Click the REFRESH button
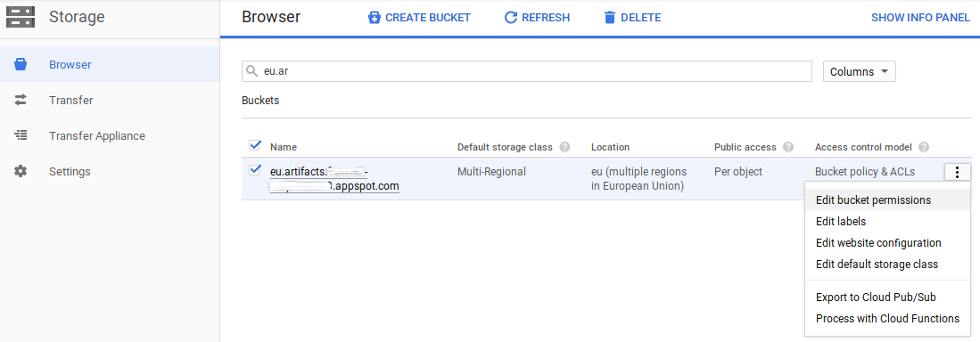 coord(537,18)
